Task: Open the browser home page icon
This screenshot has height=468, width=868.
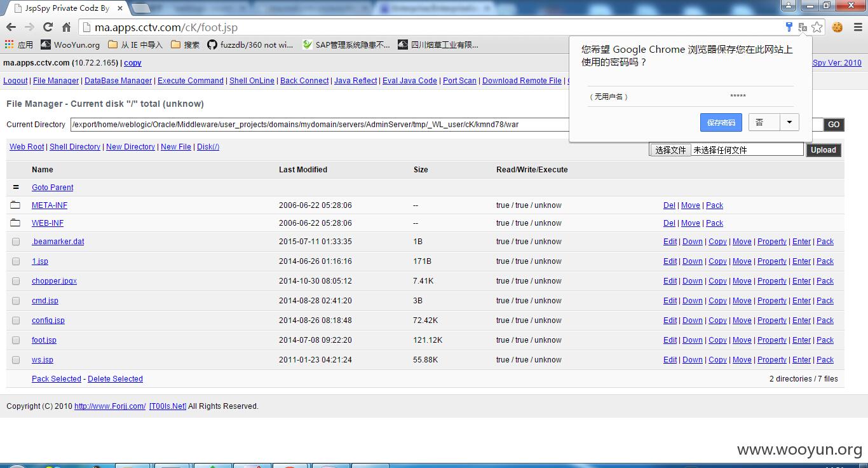Action: tap(66, 27)
